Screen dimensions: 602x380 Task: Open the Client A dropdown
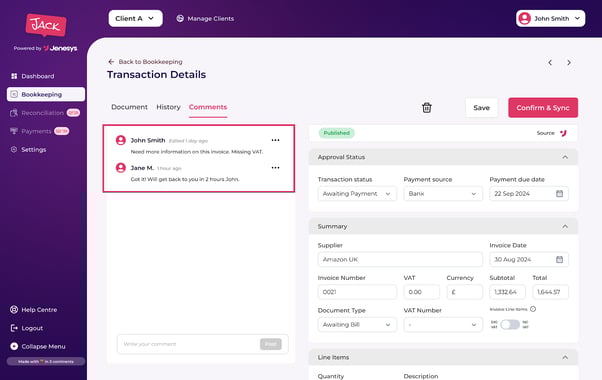pyautogui.click(x=136, y=18)
